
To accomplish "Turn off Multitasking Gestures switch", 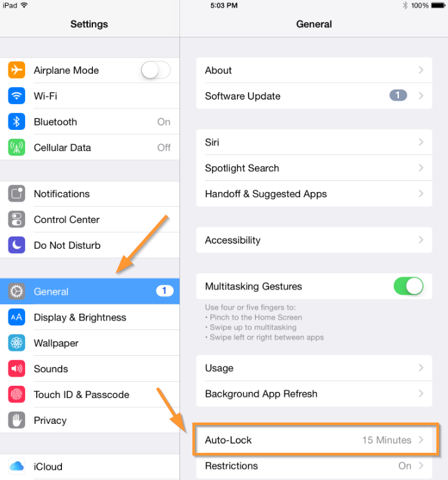I will [x=409, y=286].
